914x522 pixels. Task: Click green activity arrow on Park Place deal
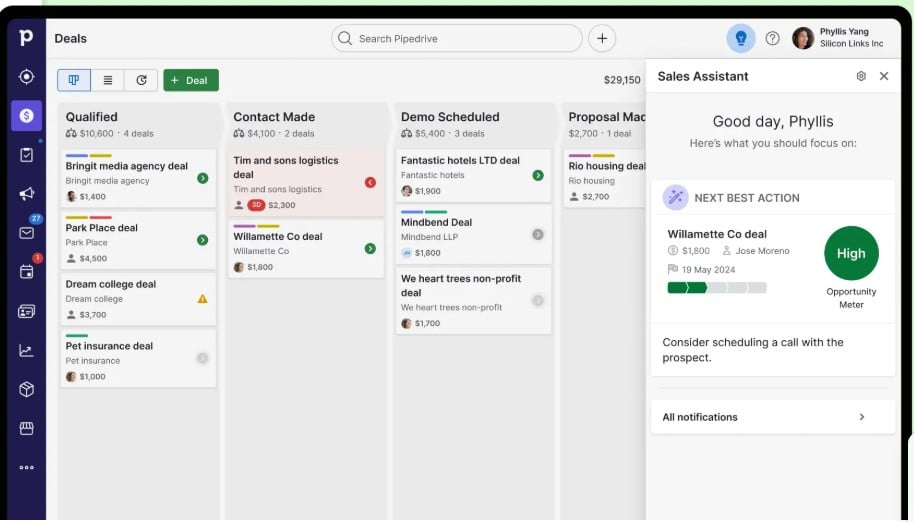[202, 240]
